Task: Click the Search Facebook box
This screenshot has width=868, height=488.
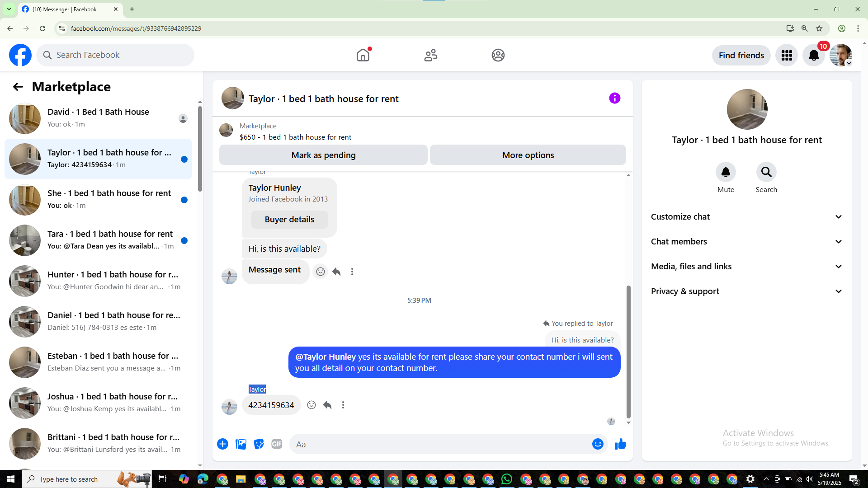Action: tap(115, 55)
